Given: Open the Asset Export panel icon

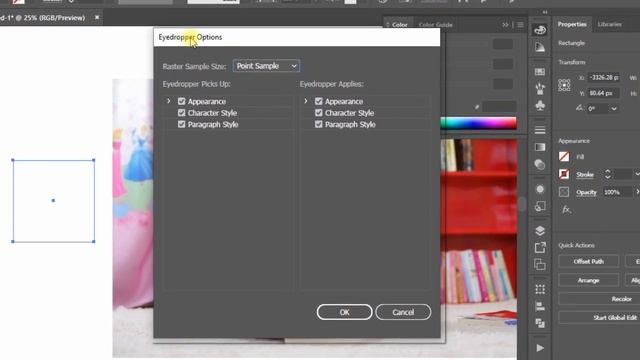Looking at the screenshot, I should (x=540, y=247).
